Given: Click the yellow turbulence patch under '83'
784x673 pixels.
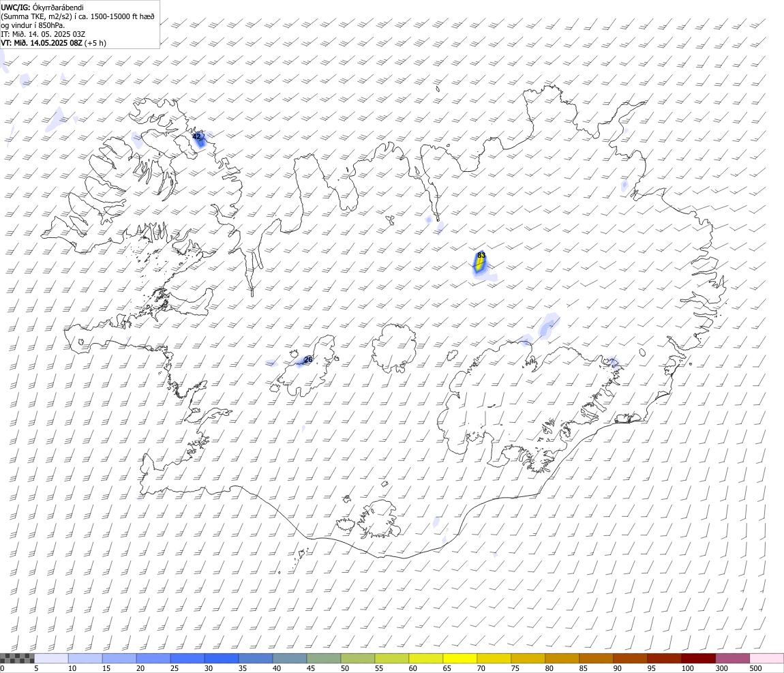Looking at the screenshot, I should pyautogui.click(x=480, y=264).
